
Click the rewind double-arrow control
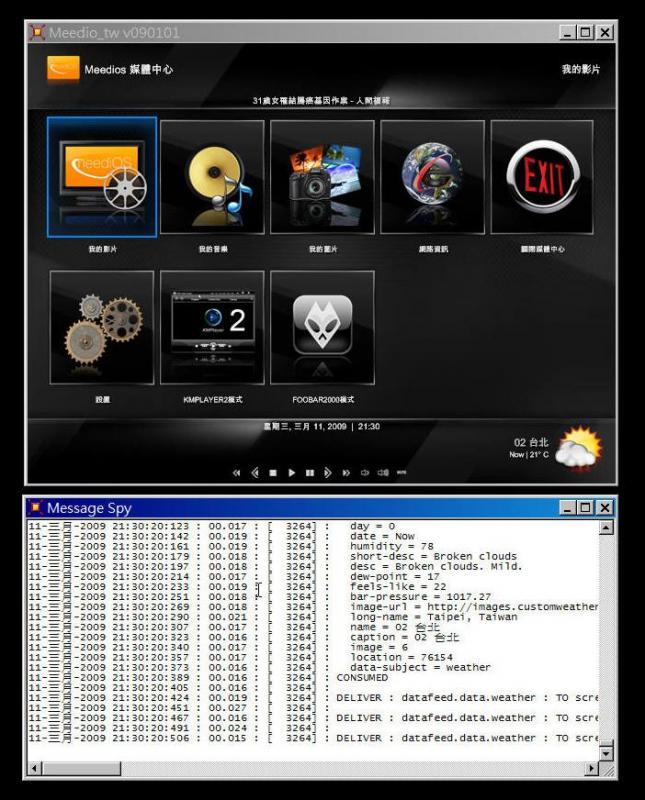tap(236, 473)
